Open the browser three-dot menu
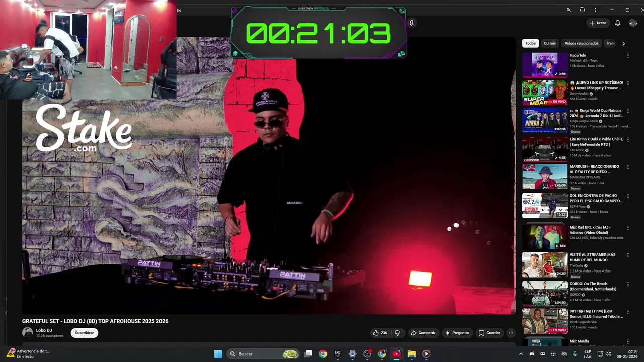This screenshot has width=644, height=362. pos(595,10)
